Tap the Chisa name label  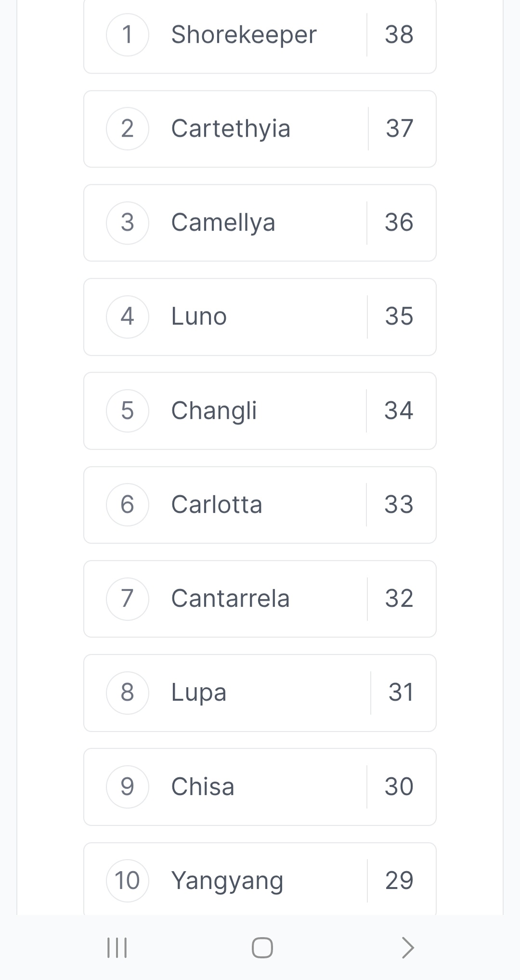203,786
